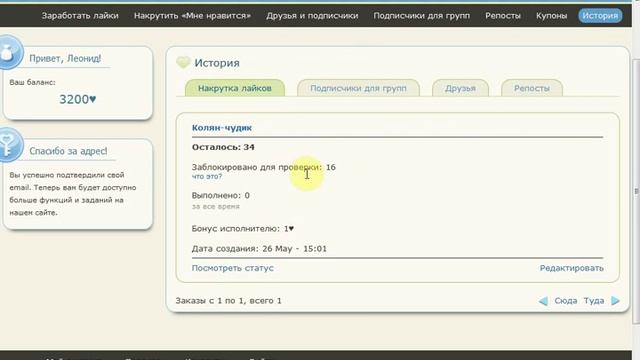Select the highlighted История navigation button

pyautogui.click(x=600, y=16)
